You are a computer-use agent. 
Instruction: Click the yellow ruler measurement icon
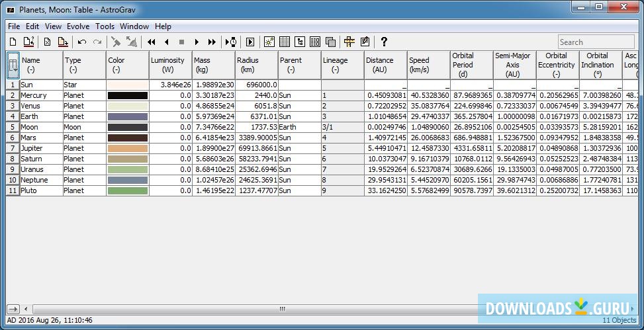click(349, 42)
